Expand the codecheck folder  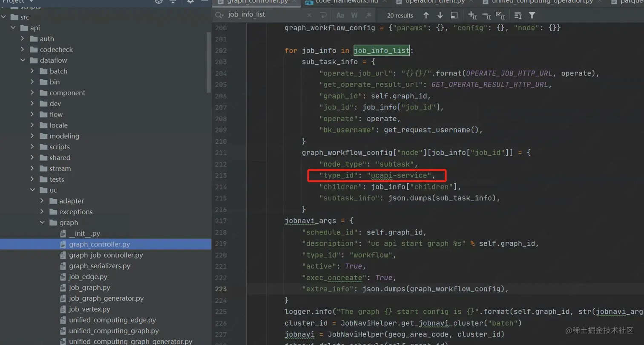pyautogui.click(x=23, y=49)
